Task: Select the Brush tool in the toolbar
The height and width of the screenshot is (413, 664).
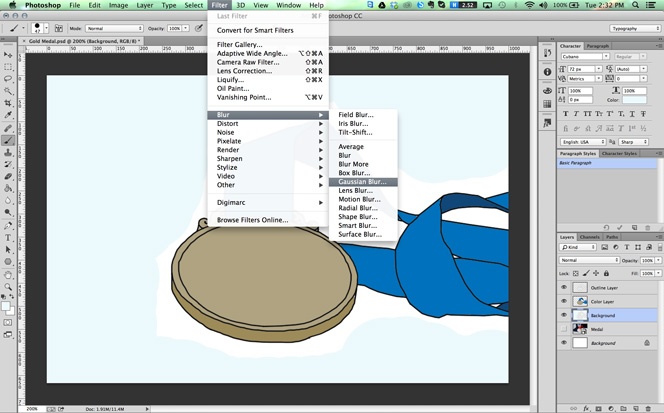Action: coord(9,140)
